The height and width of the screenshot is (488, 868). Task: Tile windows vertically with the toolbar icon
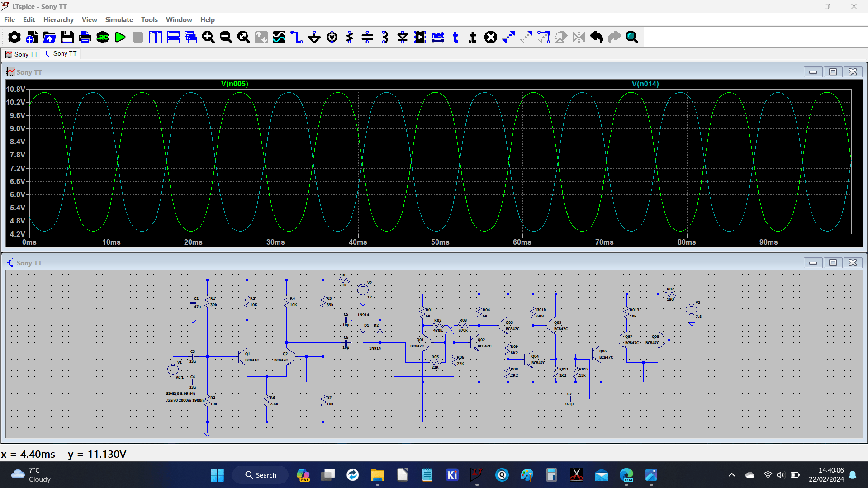(x=156, y=37)
